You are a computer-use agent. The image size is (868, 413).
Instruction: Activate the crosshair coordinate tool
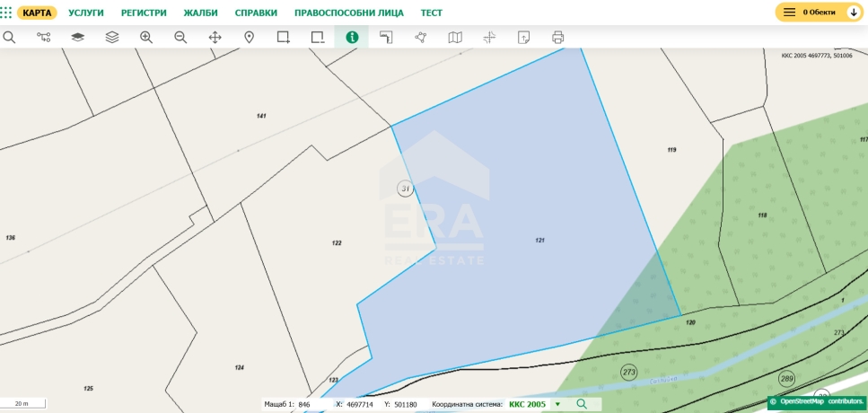coord(489,37)
